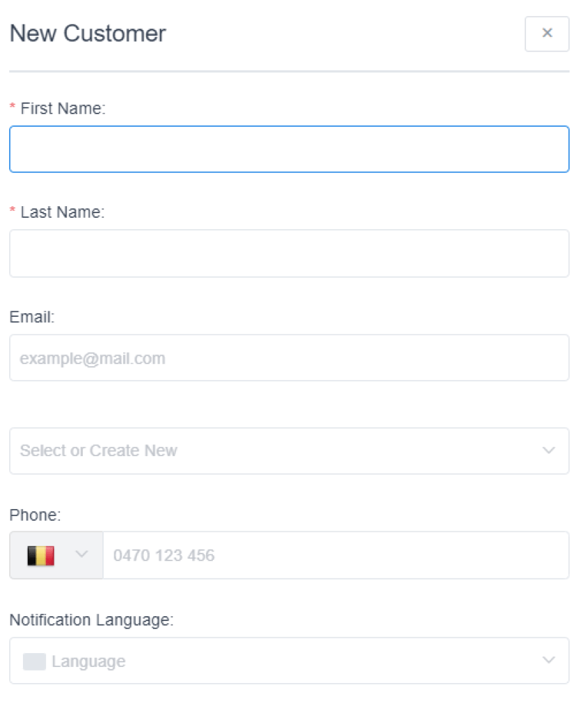588x713 pixels.
Task: Click chevron arrow in Select or Create New
Action: click(549, 451)
